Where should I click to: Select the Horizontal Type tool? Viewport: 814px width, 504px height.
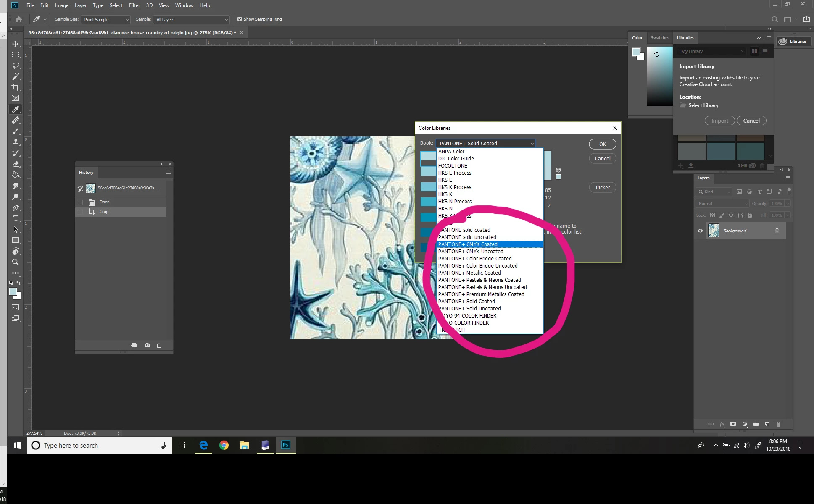point(16,218)
